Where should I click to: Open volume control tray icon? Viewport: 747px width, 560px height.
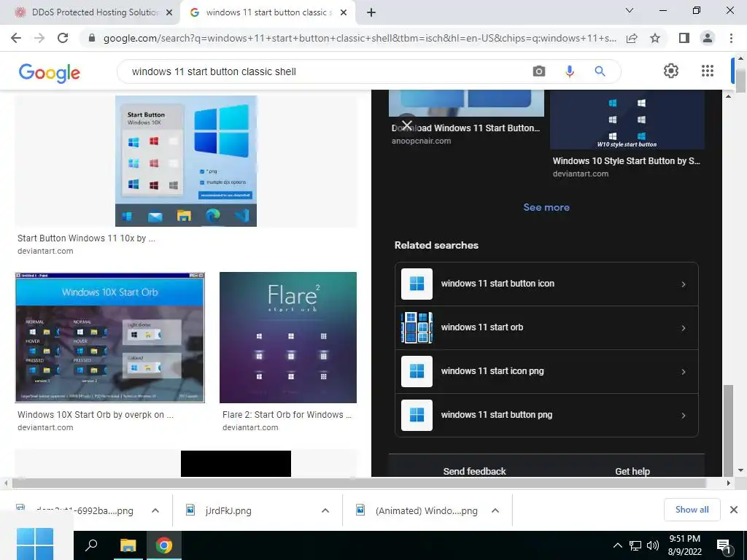[653, 545]
